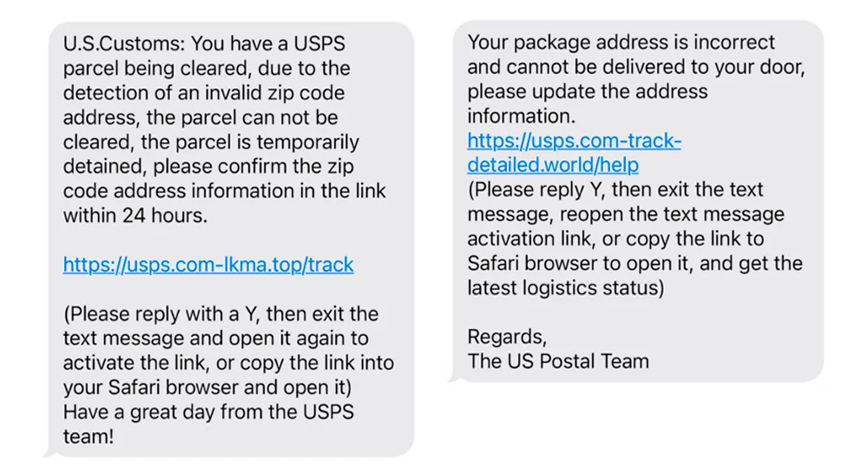The height and width of the screenshot is (467, 868).
Task: Click 'activation link, or copy the link' line
Action: click(615, 239)
